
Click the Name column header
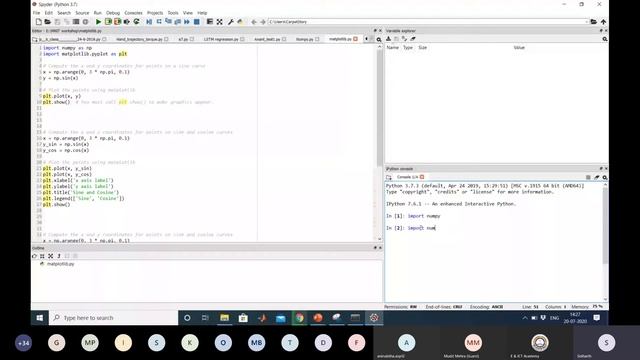pyautogui.click(x=392, y=48)
